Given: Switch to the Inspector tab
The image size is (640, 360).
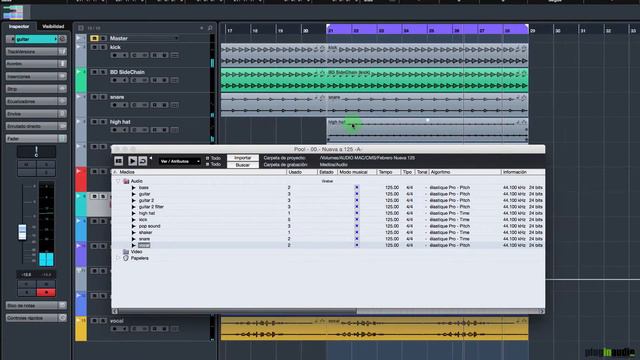Looking at the screenshot, I should (x=19, y=27).
